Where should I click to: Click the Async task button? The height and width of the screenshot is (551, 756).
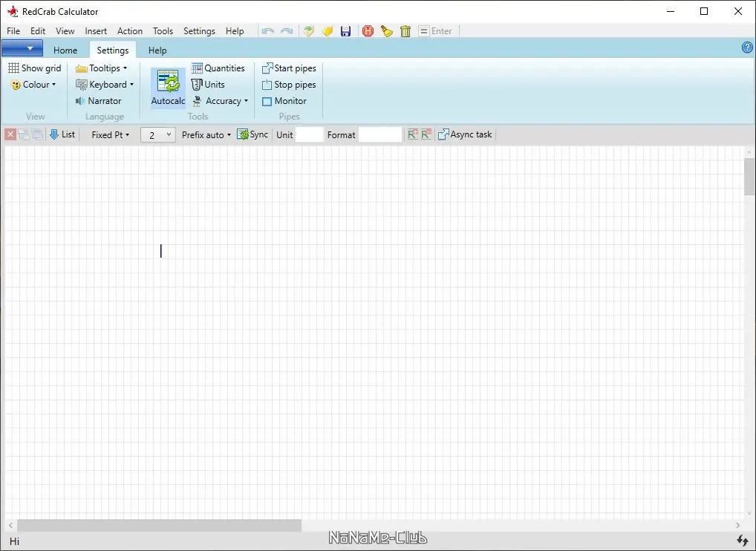(x=465, y=134)
